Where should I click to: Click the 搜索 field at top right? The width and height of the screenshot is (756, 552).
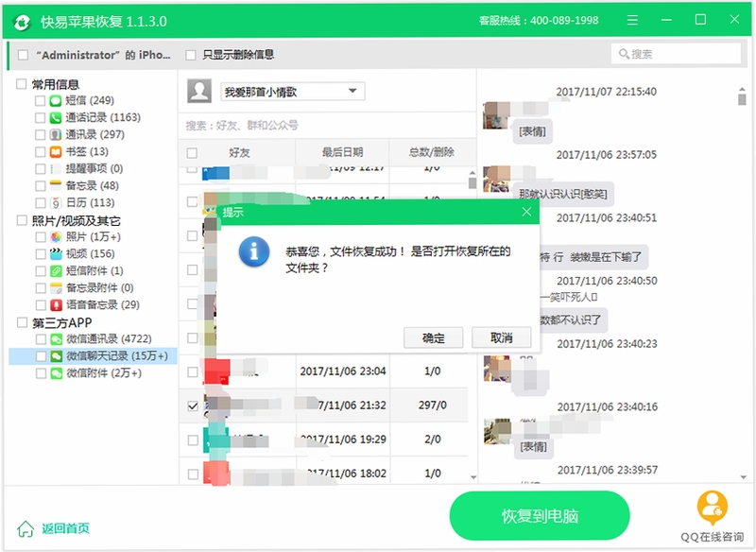(676, 54)
